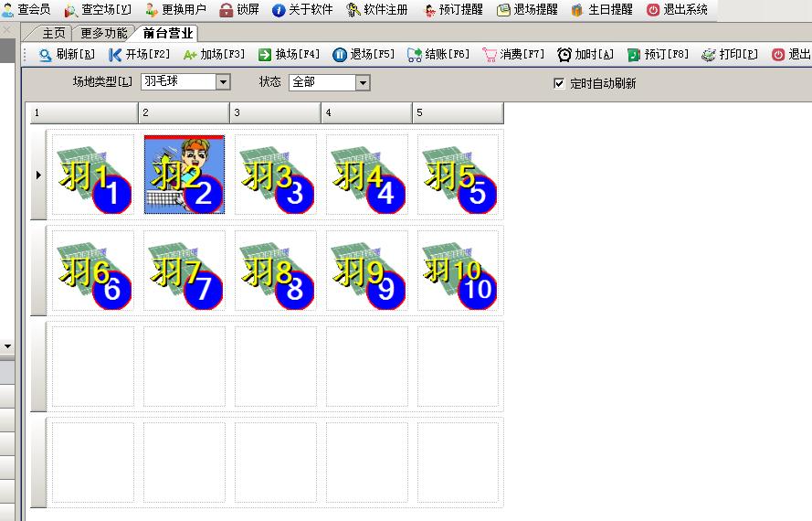Select badminton court 羽10

pyautogui.click(x=459, y=271)
